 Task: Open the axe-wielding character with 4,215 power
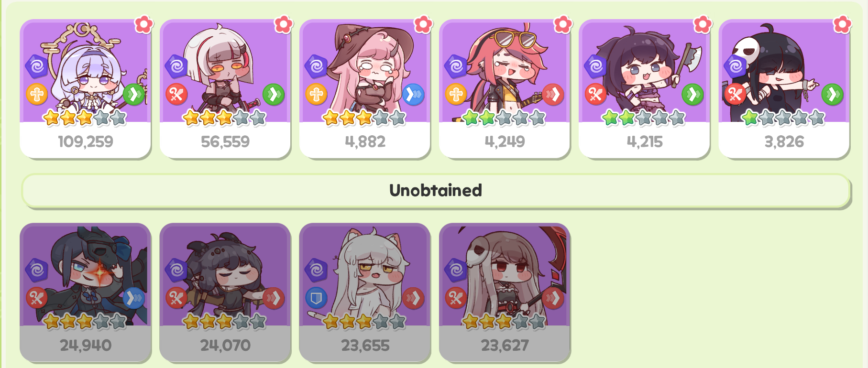point(644,89)
